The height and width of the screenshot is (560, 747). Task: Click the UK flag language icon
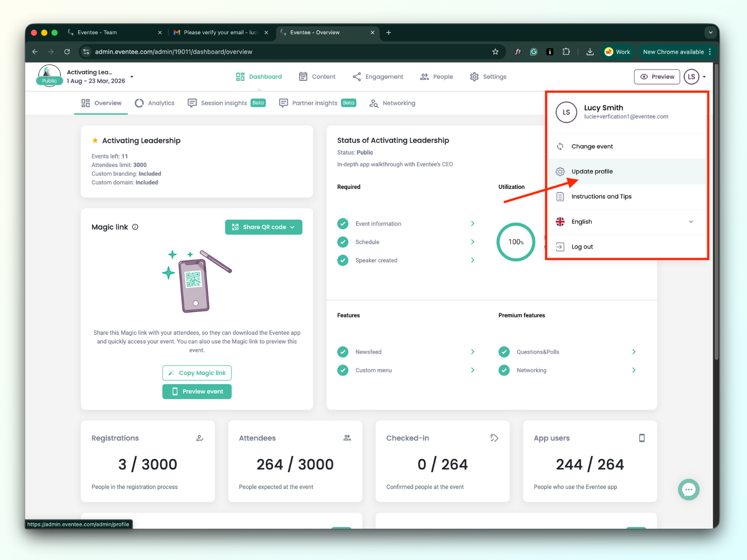560,222
